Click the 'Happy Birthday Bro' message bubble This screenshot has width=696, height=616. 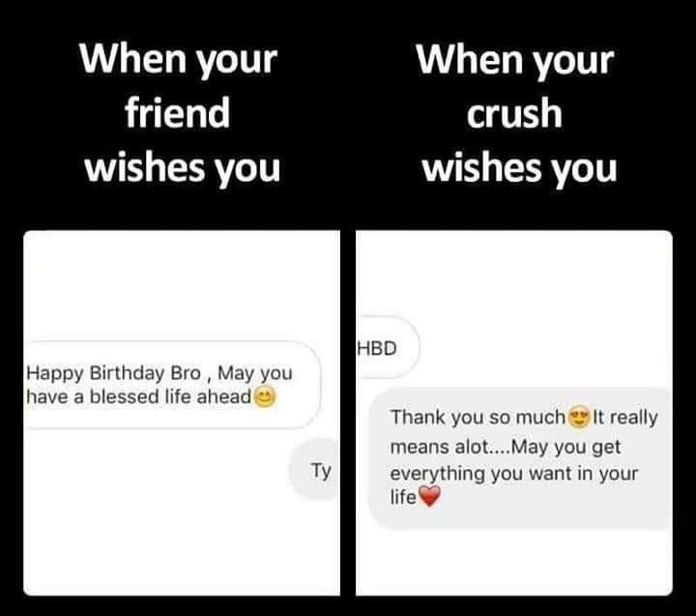[173, 385]
